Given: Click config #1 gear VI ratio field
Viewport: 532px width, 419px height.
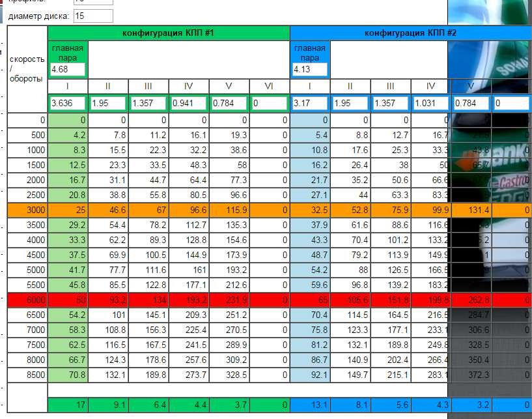Looking at the screenshot, I should click(270, 103).
